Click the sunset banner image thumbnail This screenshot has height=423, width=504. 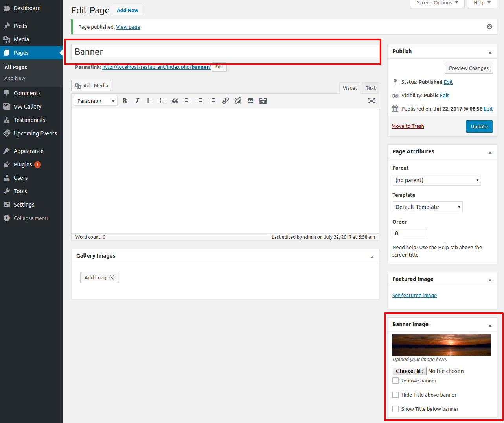441,345
